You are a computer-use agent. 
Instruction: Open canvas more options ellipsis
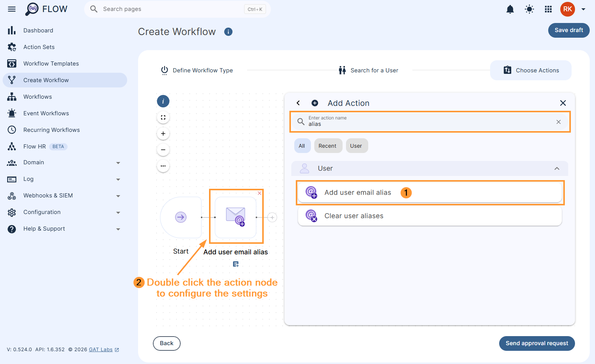[163, 166]
